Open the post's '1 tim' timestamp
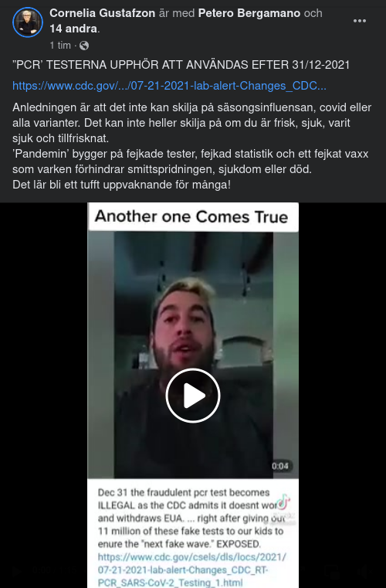 [x=60, y=46]
